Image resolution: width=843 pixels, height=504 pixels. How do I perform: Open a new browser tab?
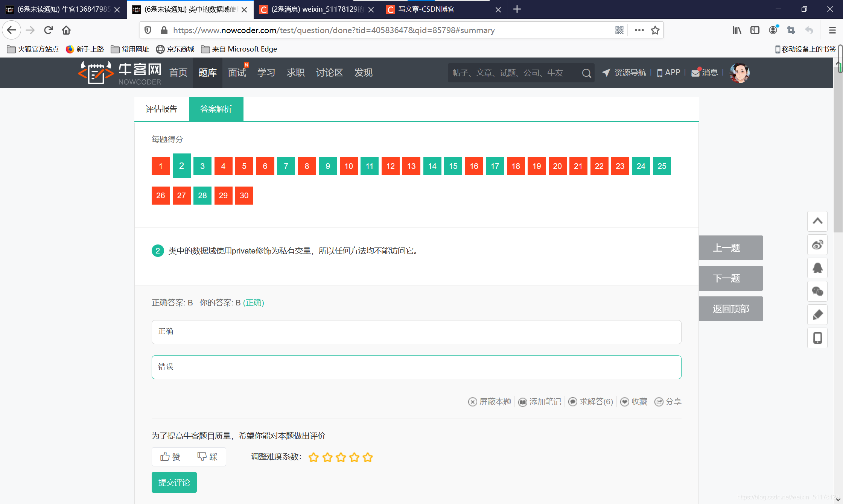(517, 9)
